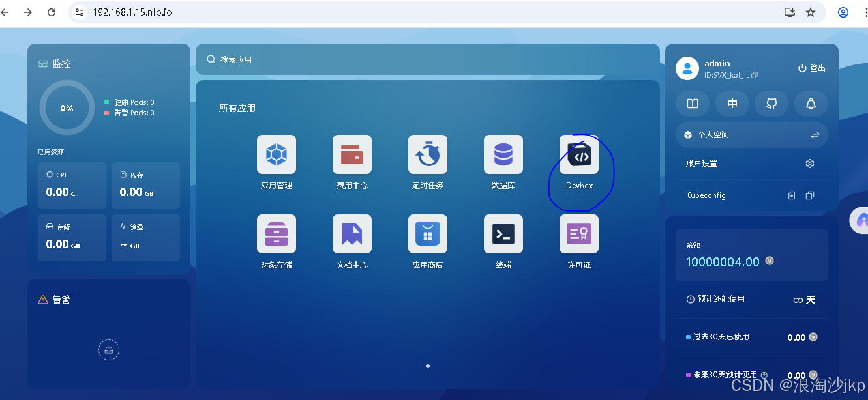Click the 已用资源 label
The height and width of the screenshot is (400, 868).
pyautogui.click(x=51, y=152)
